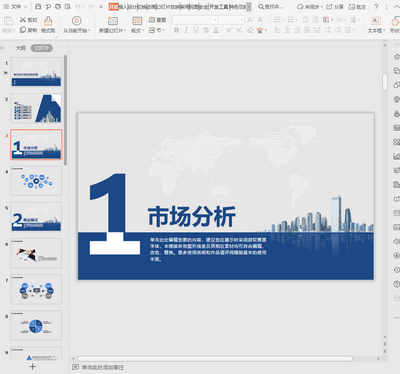This screenshot has height=374, width=400.
Task: Click the print icon in quick access bar
Action: 58,7
